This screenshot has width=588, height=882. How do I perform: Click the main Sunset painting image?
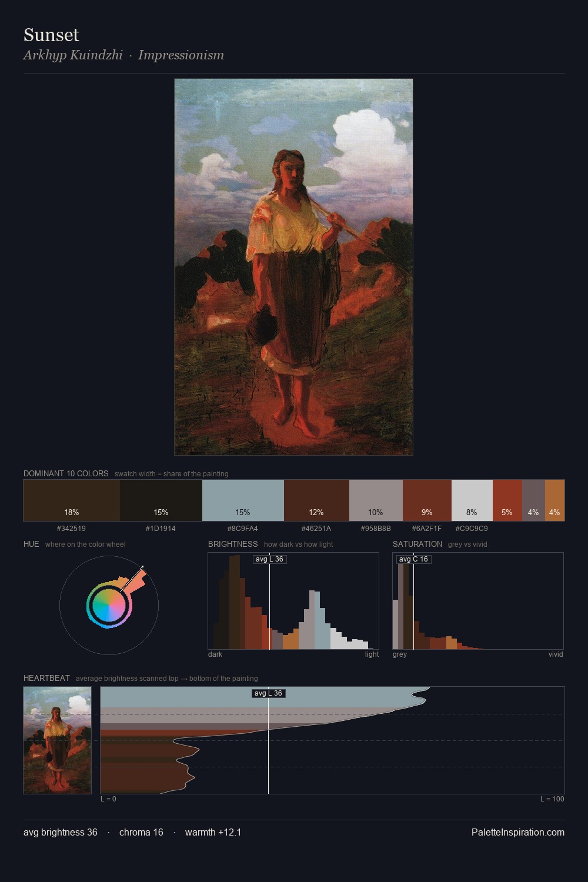click(293, 267)
